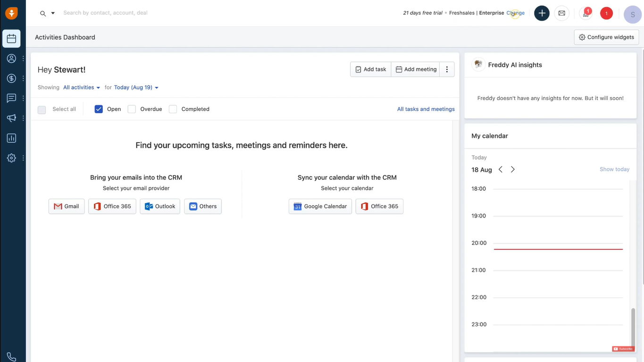Viewport: 644px width, 362px height.
Task: Uncheck the Open activities checkbox
Action: pyautogui.click(x=99, y=109)
